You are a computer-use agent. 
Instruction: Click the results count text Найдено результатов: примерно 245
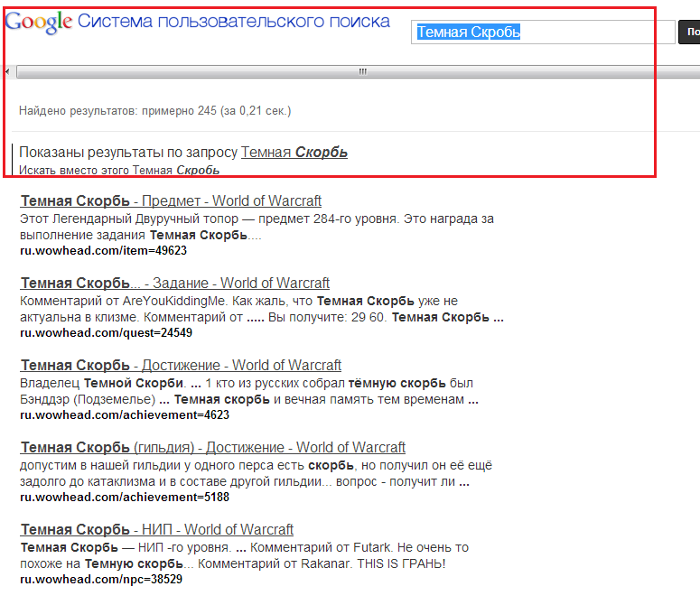(117, 111)
